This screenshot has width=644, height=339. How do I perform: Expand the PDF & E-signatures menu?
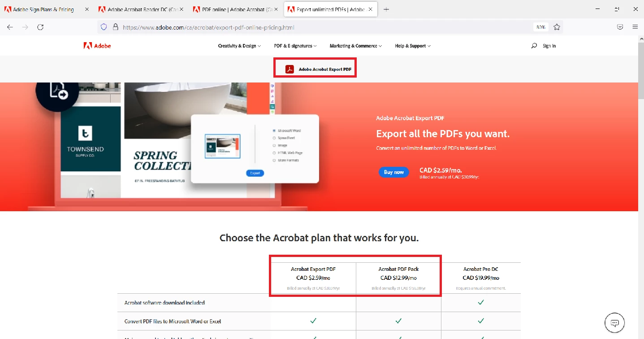(x=295, y=46)
